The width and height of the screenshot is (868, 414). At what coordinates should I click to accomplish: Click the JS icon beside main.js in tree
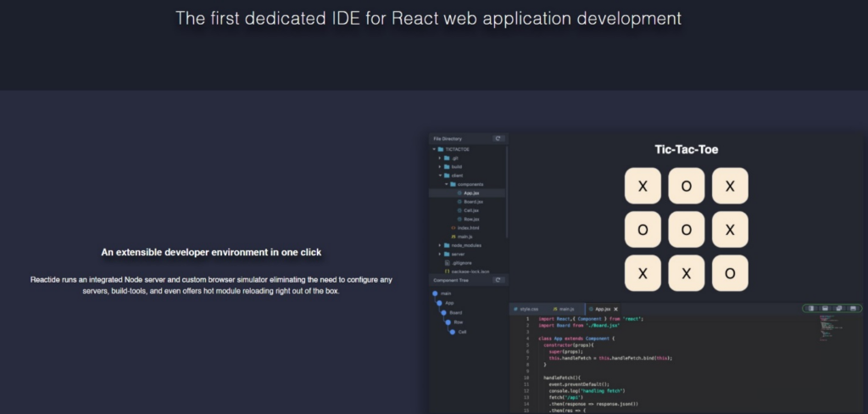(453, 237)
